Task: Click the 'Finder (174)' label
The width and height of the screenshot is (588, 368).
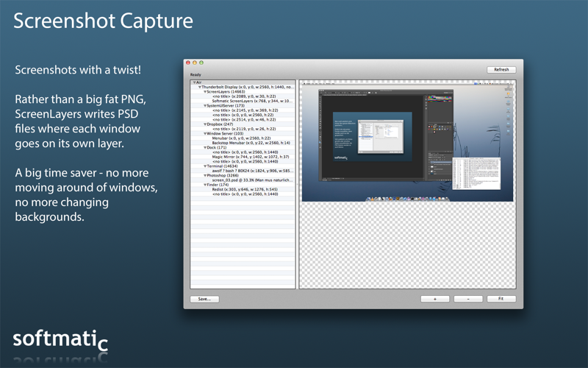Action: 218,185
